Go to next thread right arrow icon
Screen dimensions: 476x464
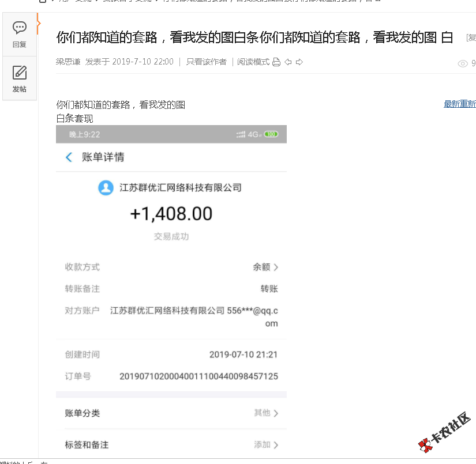pyautogui.click(x=299, y=62)
